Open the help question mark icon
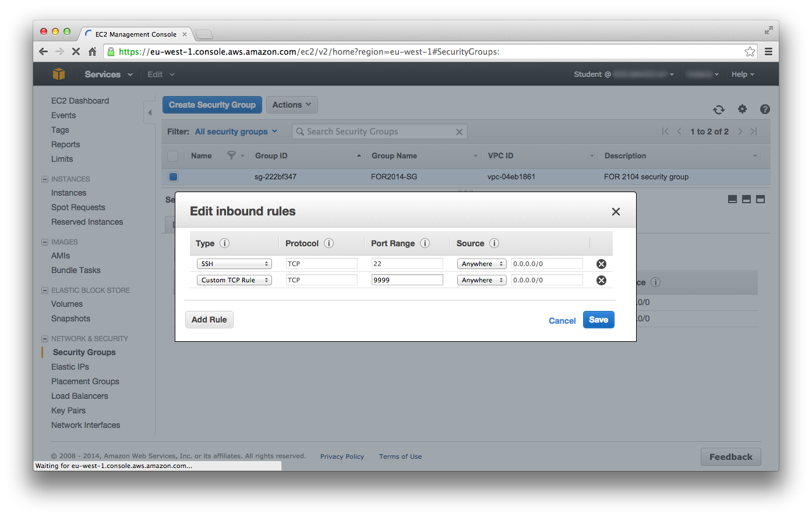The image size is (812, 517). coord(765,109)
